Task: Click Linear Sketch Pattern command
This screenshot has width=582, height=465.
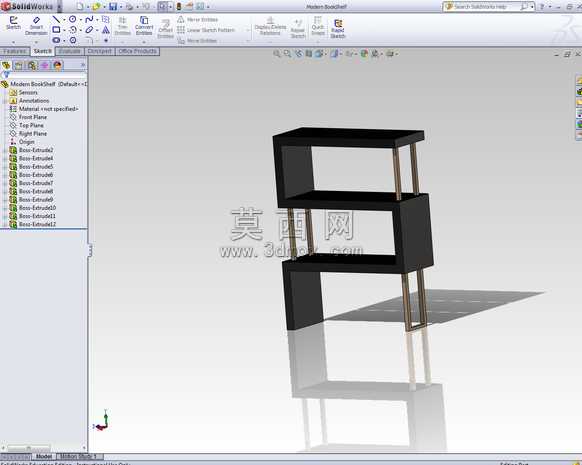Action: click(206, 30)
